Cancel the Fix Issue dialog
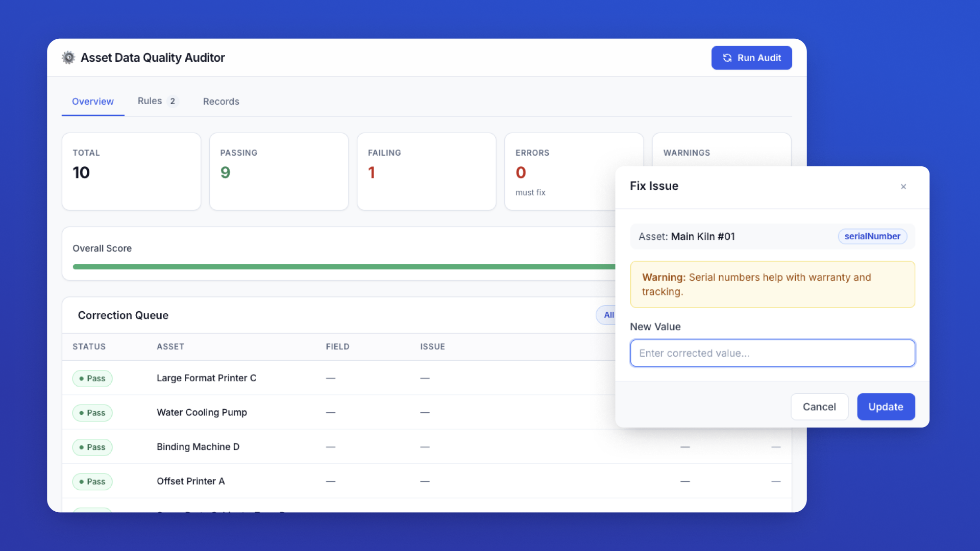 [819, 407]
